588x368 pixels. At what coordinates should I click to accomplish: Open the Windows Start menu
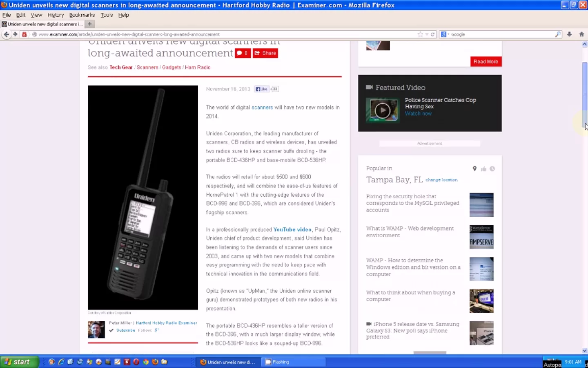click(20, 362)
